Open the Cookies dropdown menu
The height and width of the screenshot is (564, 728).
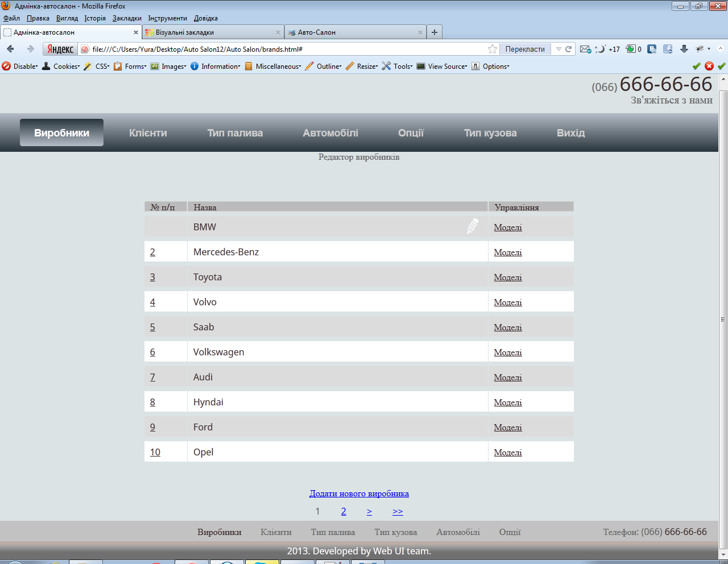coord(61,66)
